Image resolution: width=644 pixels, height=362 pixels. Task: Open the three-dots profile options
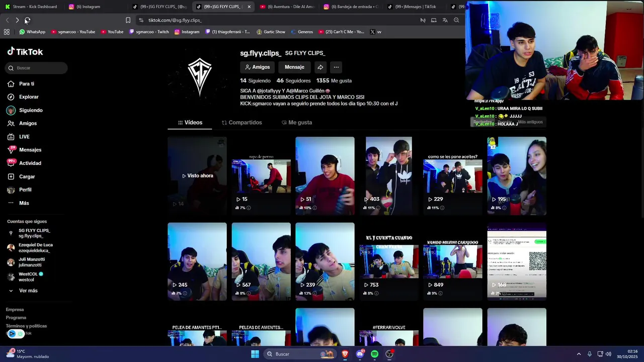pos(336,67)
